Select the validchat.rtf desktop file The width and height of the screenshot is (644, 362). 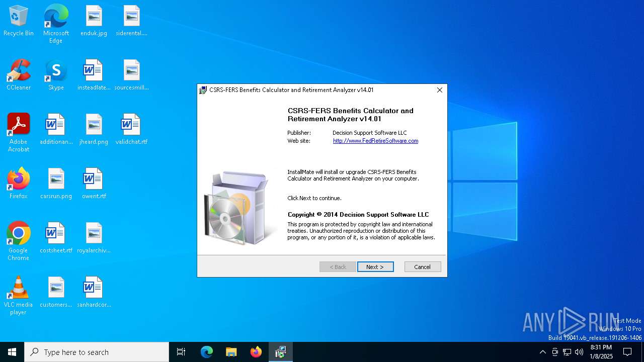pyautogui.click(x=131, y=130)
